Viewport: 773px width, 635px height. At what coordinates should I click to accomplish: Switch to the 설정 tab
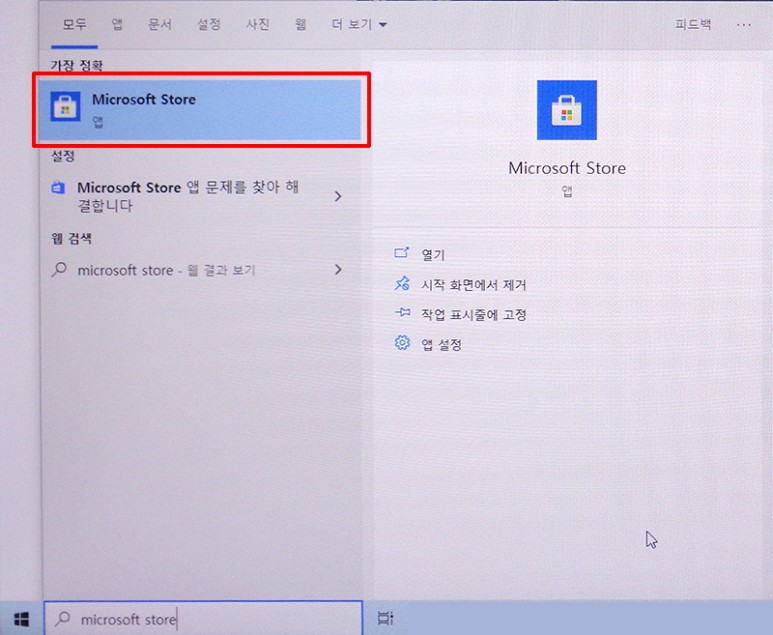[x=209, y=24]
